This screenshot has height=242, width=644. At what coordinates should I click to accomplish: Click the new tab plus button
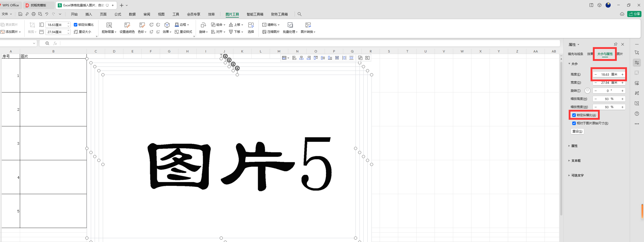point(122,5)
